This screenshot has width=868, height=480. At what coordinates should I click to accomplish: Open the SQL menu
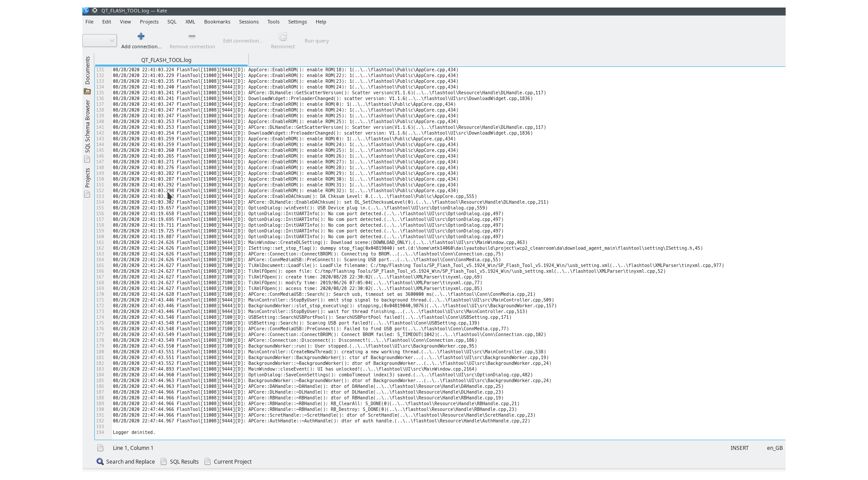point(172,22)
